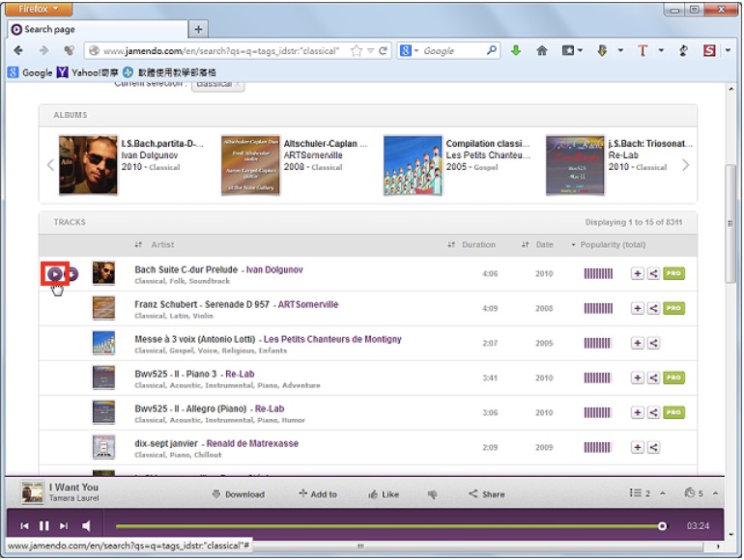The height and width of the screenshot is (560, 744).
Task: Sort tracks by Date
Action: coord(537,244)
